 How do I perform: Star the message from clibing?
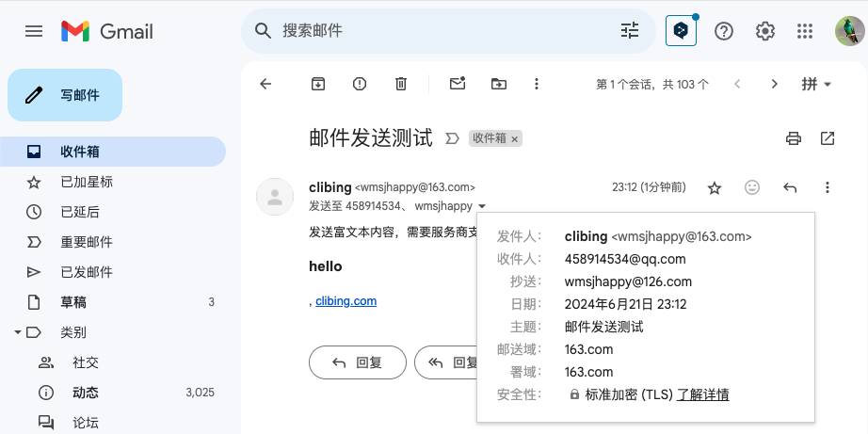tap(715, 188)
